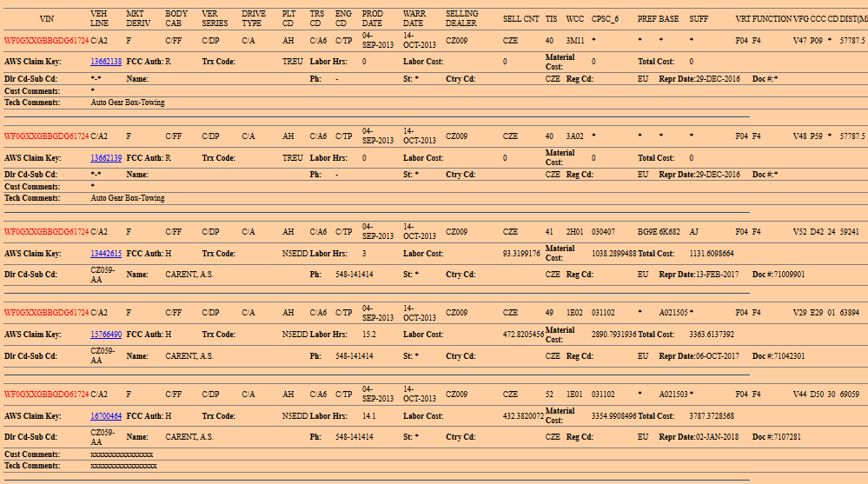Click the VIN column header
The height and width of the screenshot is (484, 868).
pos(46,19)
